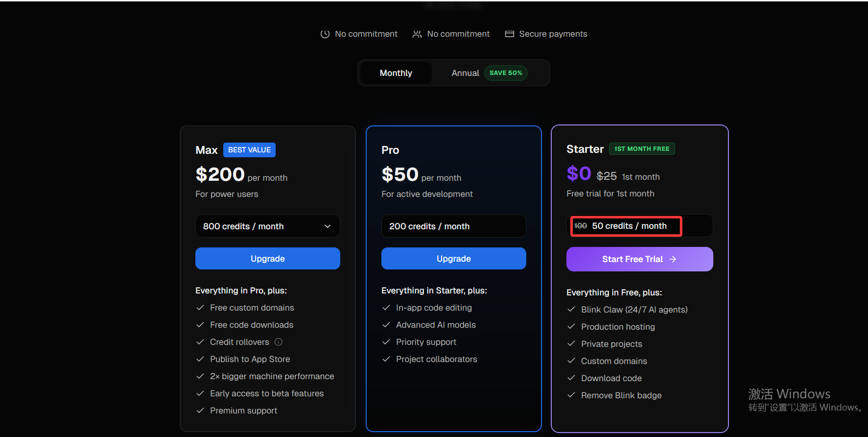Click the checkmark next to Blink Claw

571,310
